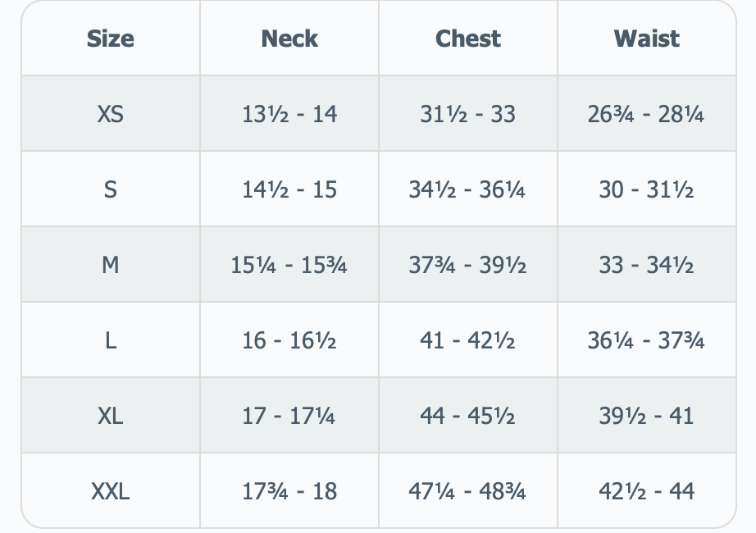Click chest value 44 - 45½
The image size is (756, 533).
tap(467, 416)
